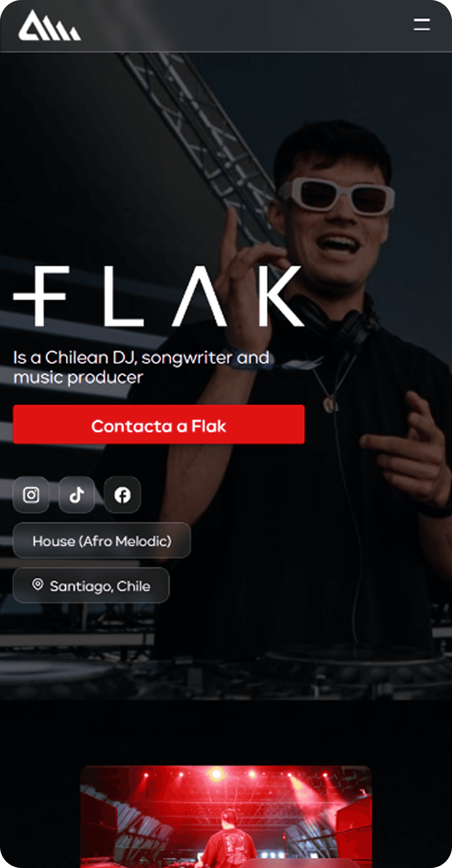This screenshot has height=868, width=452.
Task: Select the Santiago, Chile location tag
Action: (91, 585)
